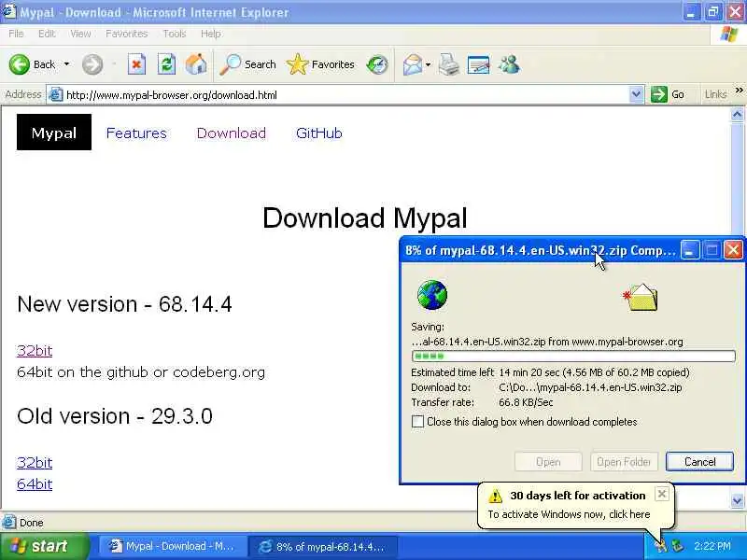Click the 2:22 PM taskbar clock

tap(712, 546)
